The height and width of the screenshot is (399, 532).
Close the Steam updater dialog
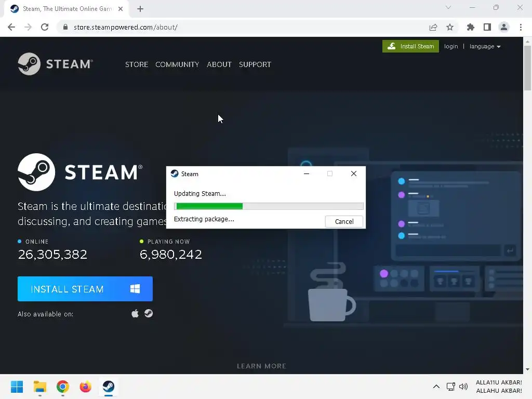pyautogui.click(x=353, y=174)
